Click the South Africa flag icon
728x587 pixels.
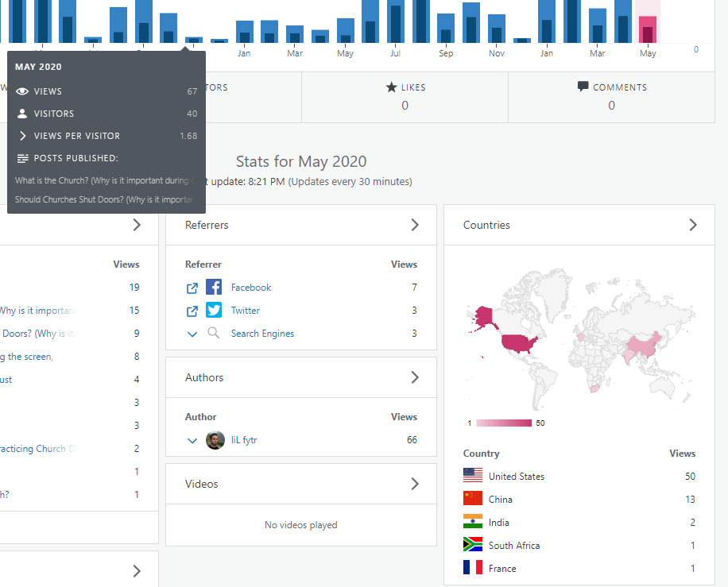tap(473, 546)
